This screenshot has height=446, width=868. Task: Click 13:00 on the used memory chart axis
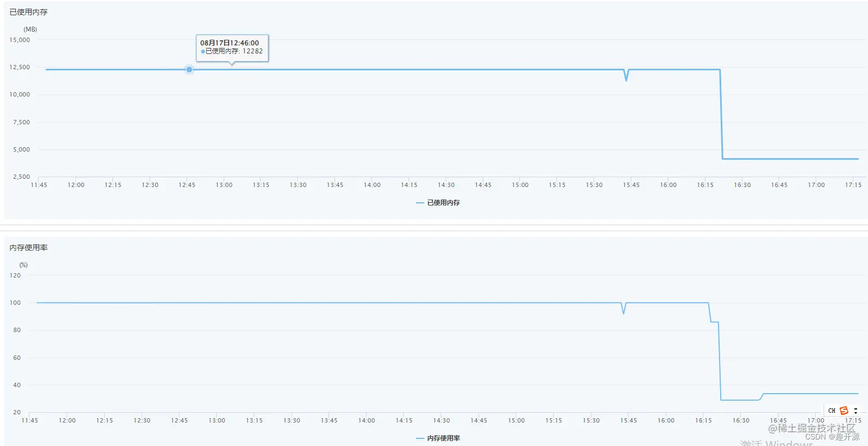(224, 185)
